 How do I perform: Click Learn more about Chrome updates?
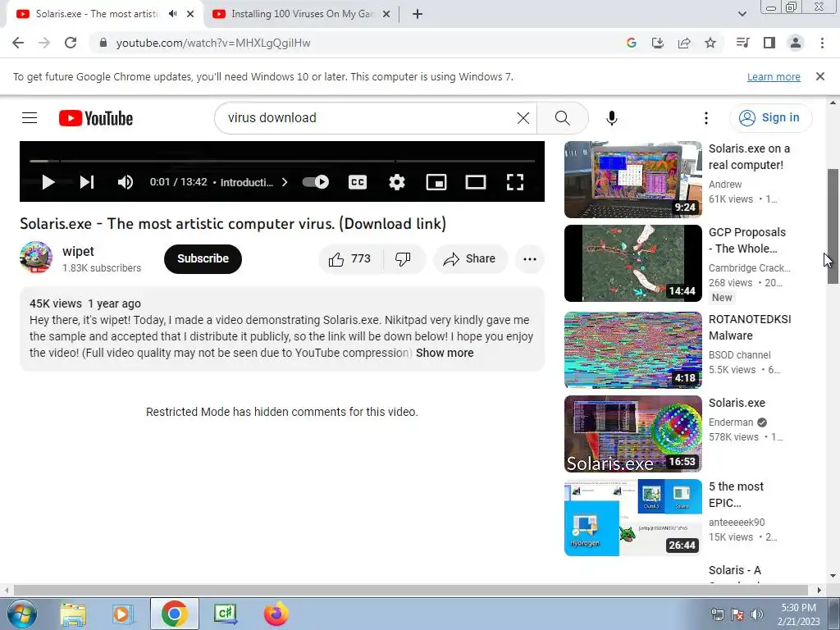pyautogui.click(x=774, y=76)
